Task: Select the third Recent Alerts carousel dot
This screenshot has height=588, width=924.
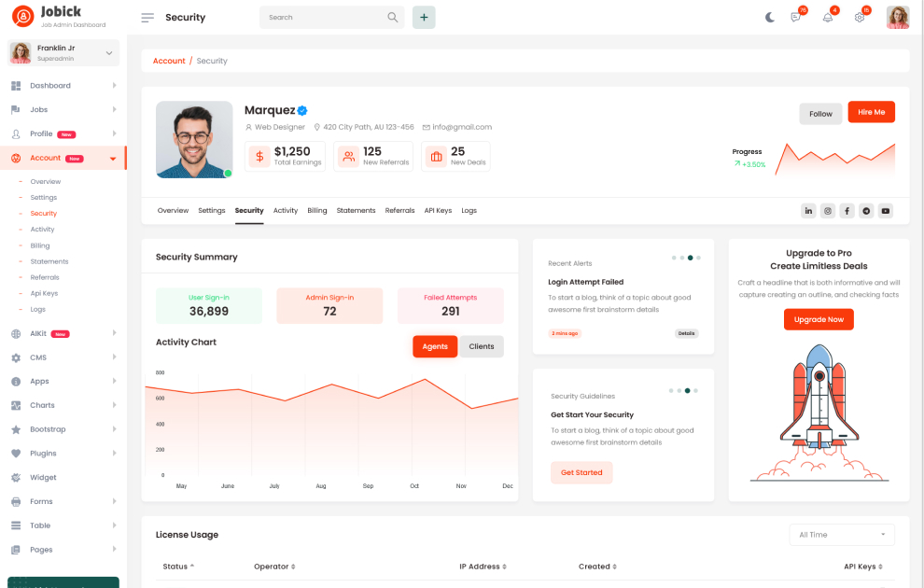Action: 690,258
